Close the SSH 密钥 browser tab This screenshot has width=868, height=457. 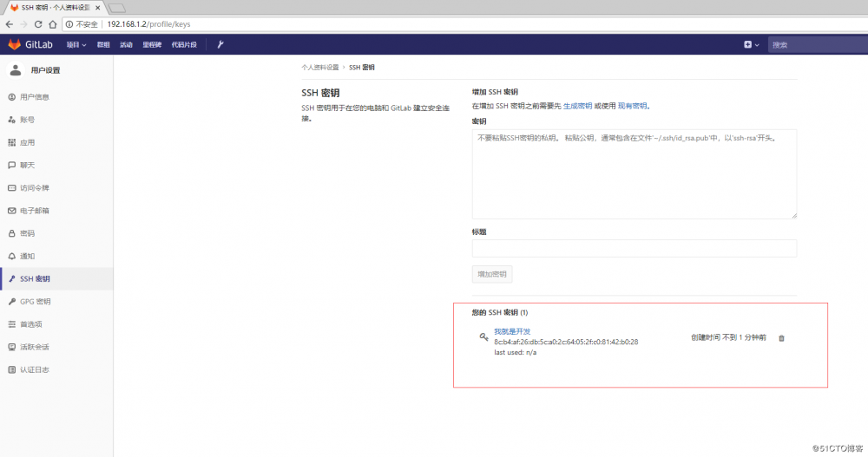(97, 8)
